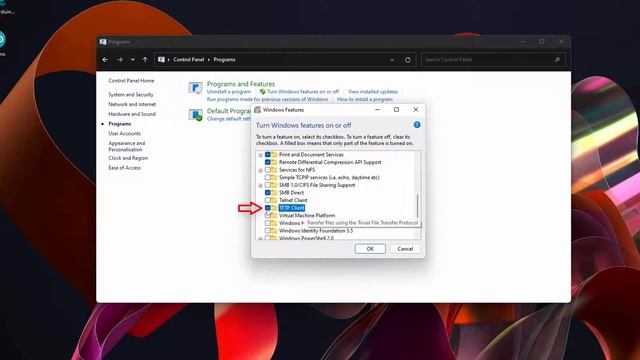Click the Programs and Features heading
640x360 pixels.
coord(241,84)
